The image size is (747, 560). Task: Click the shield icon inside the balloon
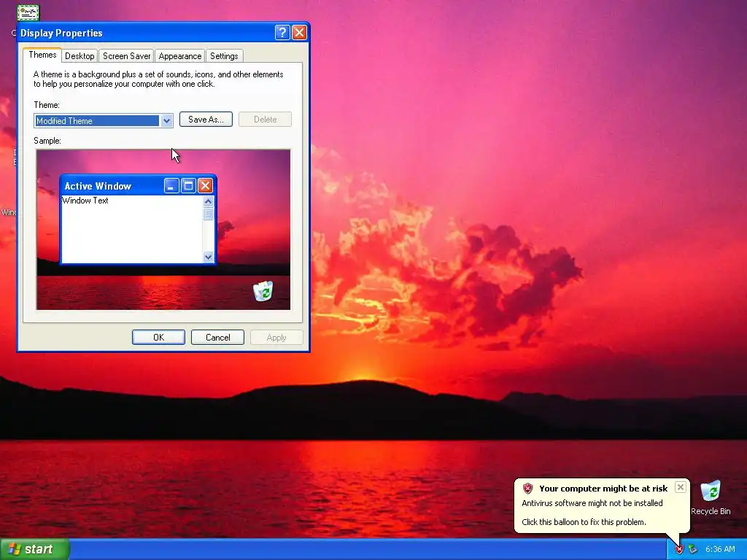point(528,488)
